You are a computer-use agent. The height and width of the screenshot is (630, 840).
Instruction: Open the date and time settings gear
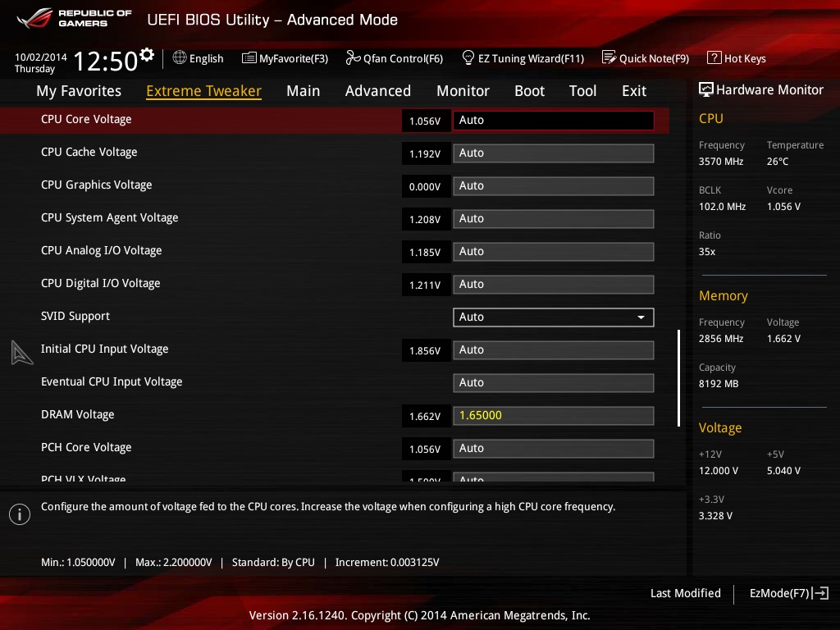click(x=147, y=55)
